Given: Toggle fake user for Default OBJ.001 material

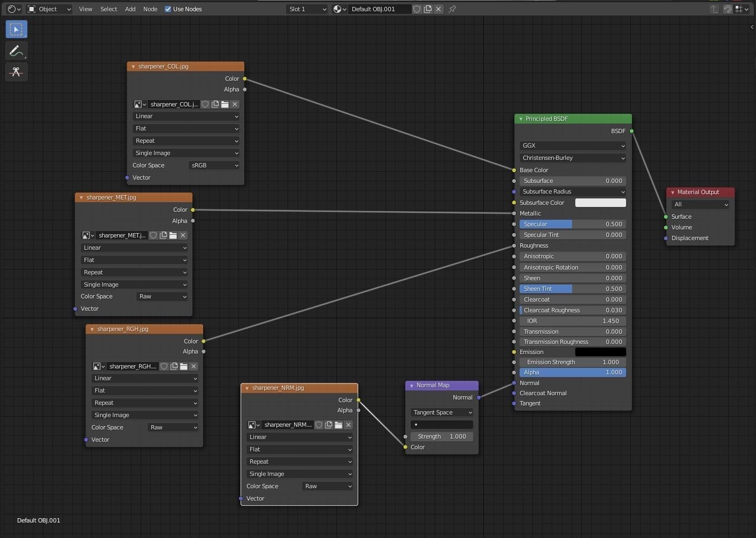Looking at the screenshot, I should click(417, 9).
